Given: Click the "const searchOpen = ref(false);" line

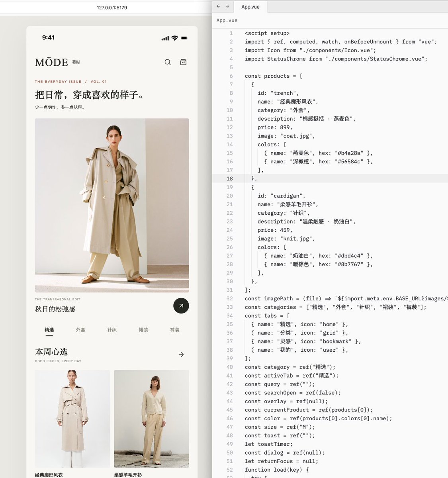Looking at the screenshot, I should point(293,393).
